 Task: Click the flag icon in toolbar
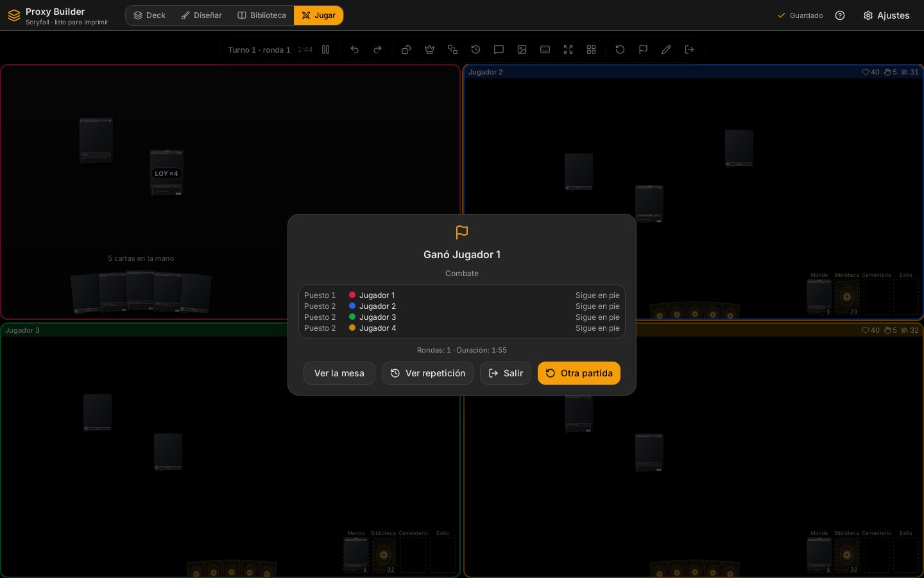pyautogui.click(x=643, y=49)
